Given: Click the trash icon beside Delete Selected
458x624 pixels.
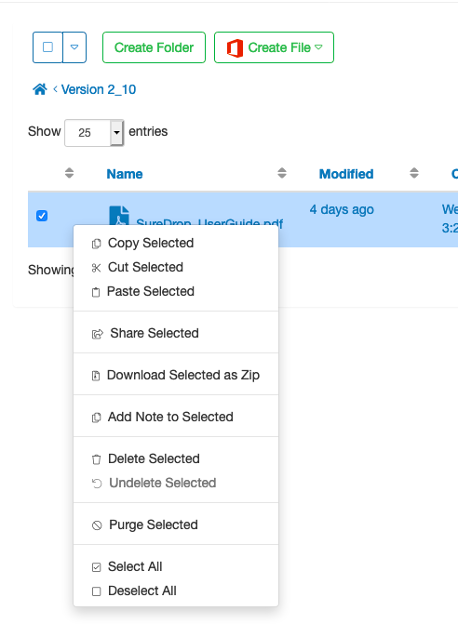Looking at the screenshot, I should point(96,459).
